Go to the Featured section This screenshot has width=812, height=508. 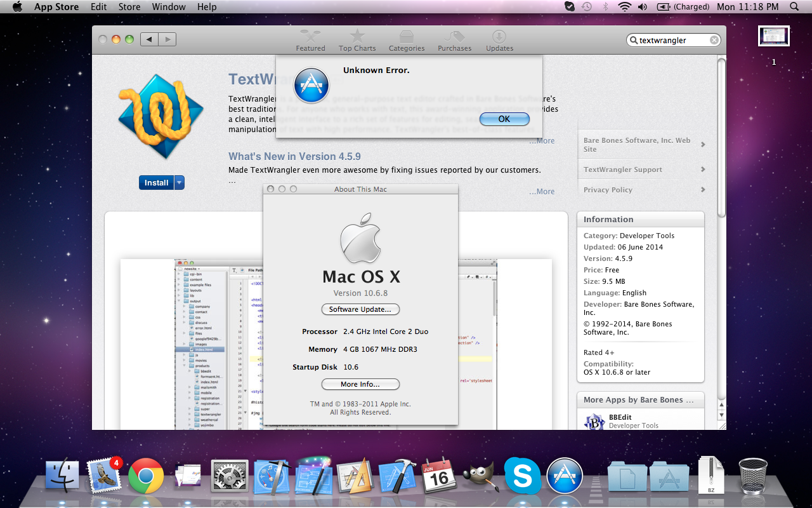[x=310, y=40]
